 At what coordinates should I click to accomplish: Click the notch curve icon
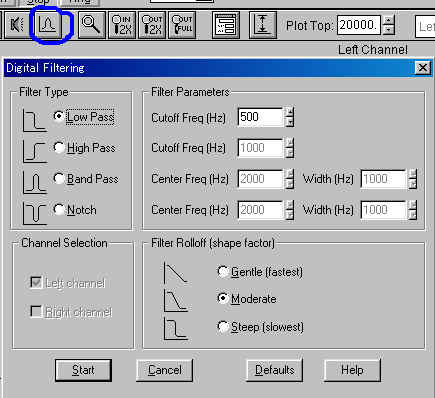pos(34,213)
